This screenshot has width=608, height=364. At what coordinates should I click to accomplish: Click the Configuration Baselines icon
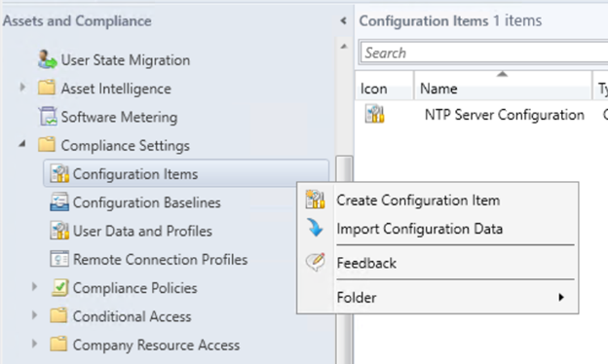pos(59,202)
